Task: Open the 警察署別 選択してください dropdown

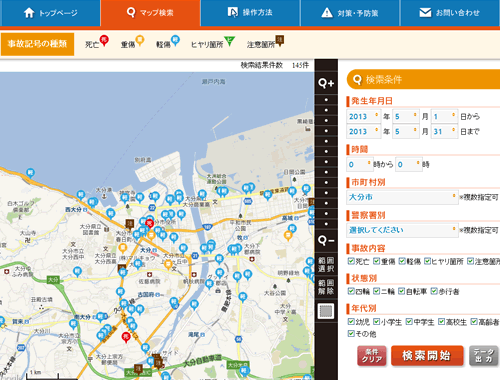Action: (x=402, y=230)
